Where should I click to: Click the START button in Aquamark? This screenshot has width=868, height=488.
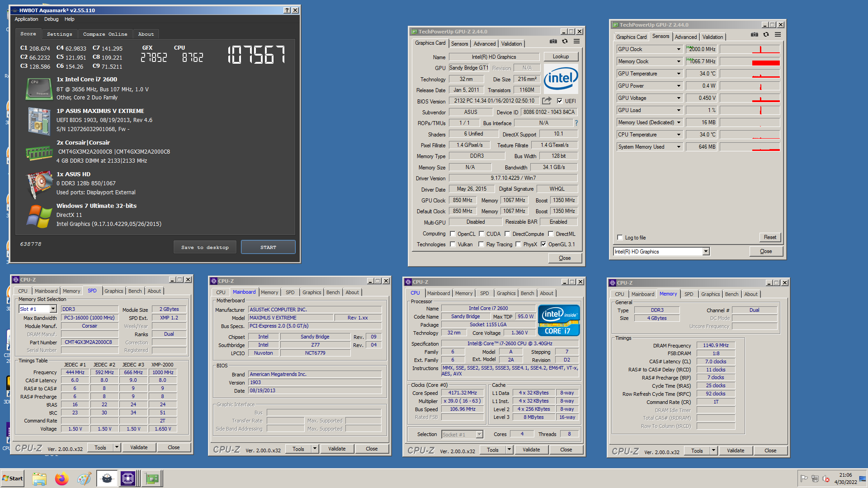tap(268, 247)
